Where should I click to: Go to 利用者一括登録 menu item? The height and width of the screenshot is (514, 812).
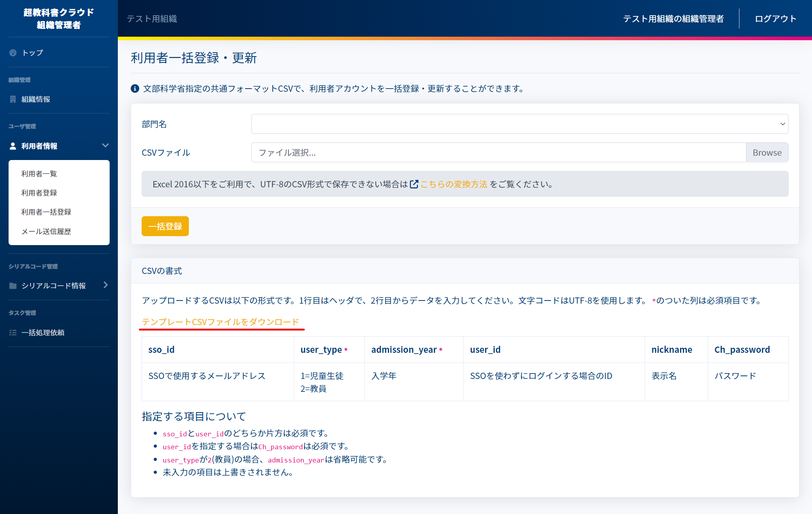click(x=46, y=212)
